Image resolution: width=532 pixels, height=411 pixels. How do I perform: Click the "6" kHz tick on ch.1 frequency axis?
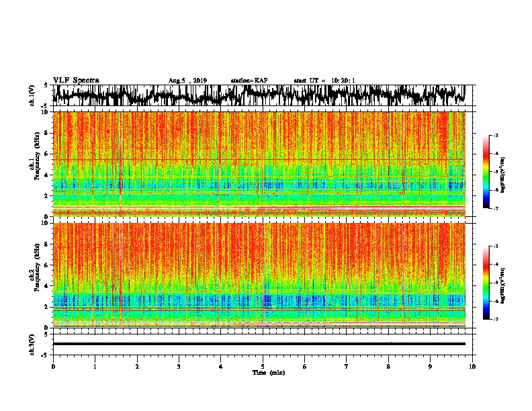click(46, 154)
